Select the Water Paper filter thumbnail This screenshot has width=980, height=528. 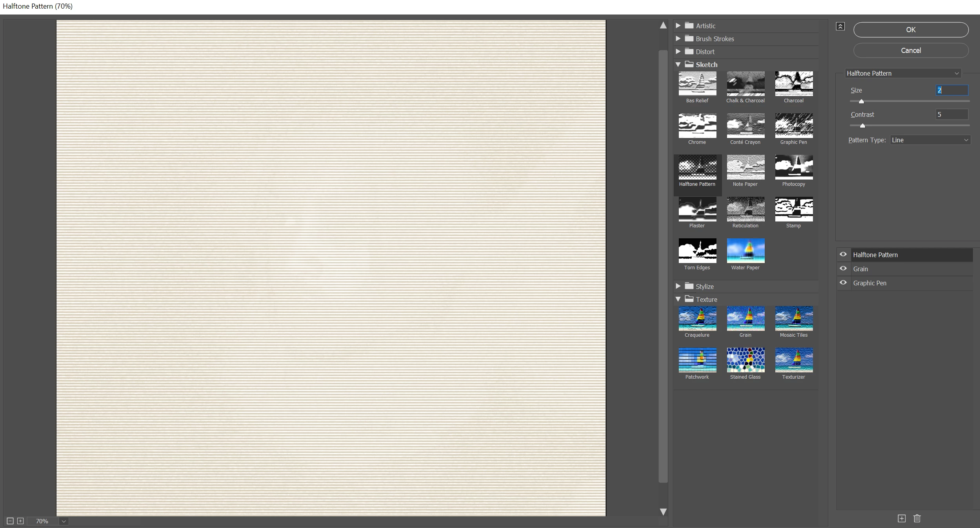(x=745, y=250)
